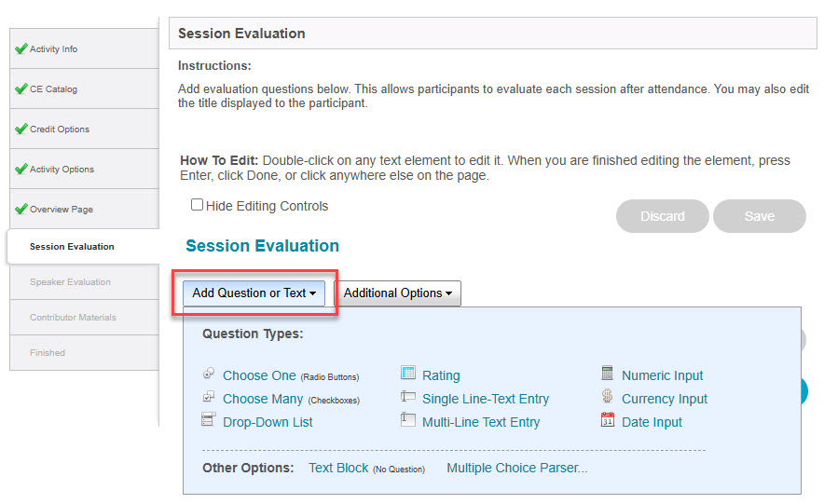Viewport: 824px width, 504px height.
Task: Click the Rating grid icon
Action: (x=407, y=373)
